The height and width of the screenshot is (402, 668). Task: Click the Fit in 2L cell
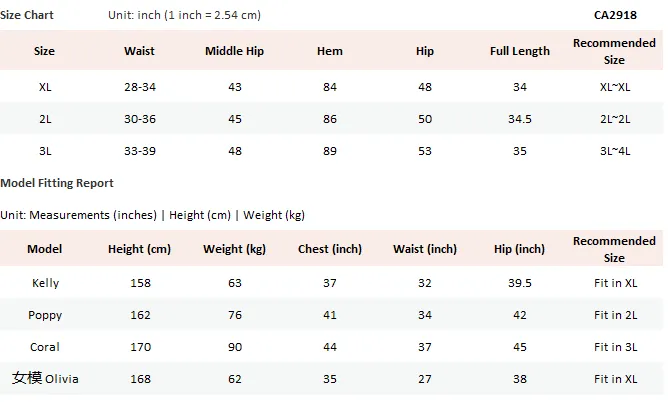615,315
